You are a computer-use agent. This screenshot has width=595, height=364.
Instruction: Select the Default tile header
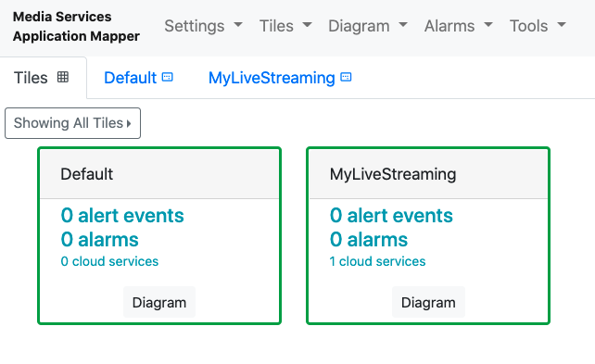pos(159,174)
